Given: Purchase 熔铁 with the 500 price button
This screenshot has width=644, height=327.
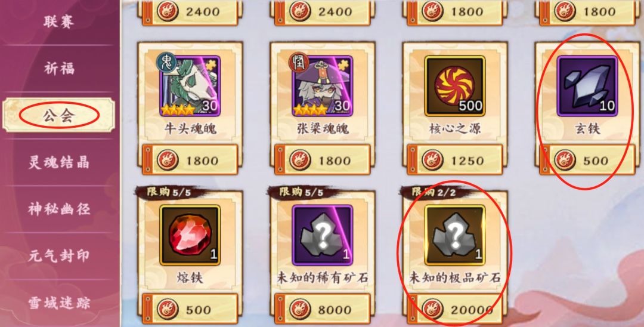Looking at the screenshot, I should pos(190,309).
